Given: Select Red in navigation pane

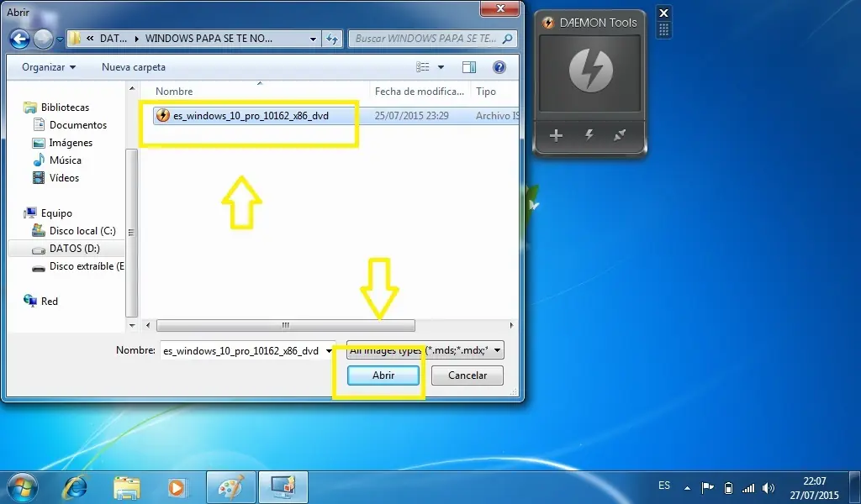Looking at the screenshot, I should tap(50, 301).
